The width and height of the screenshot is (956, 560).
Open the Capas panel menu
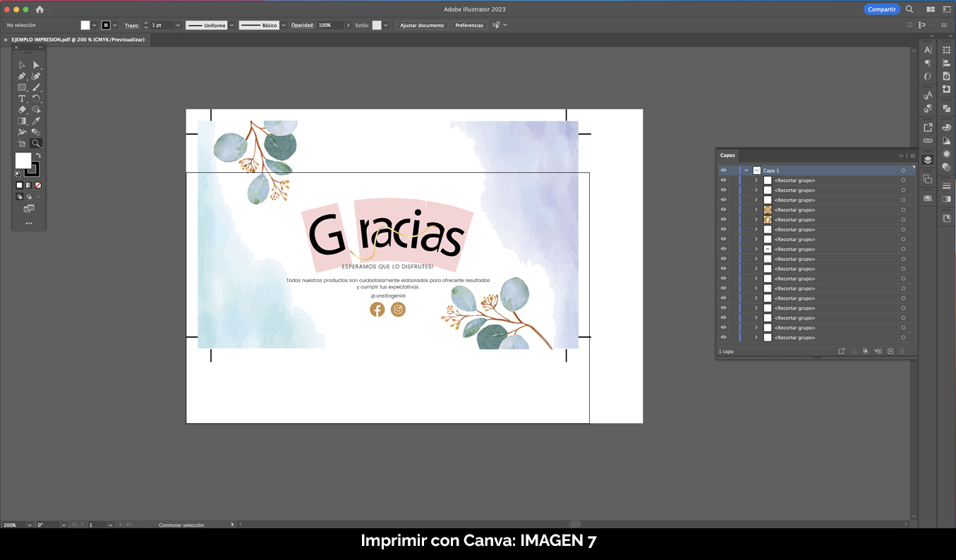(x=912, y=155)
